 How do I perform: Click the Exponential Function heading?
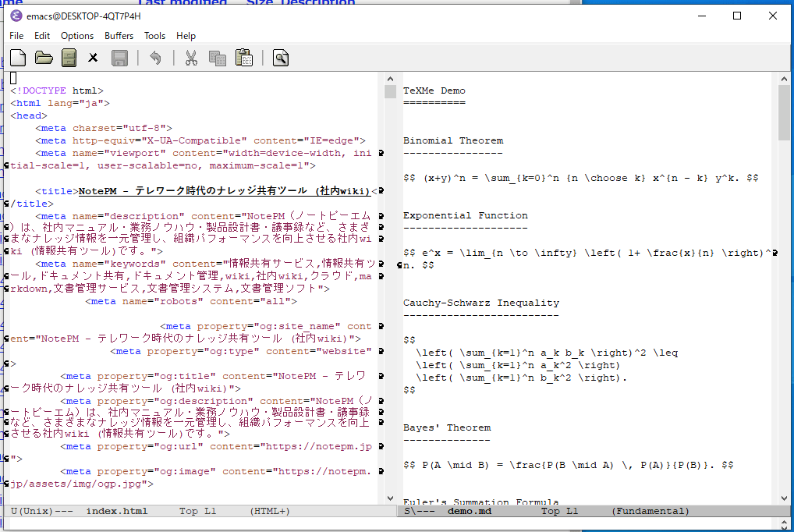[x=466, y=216]
